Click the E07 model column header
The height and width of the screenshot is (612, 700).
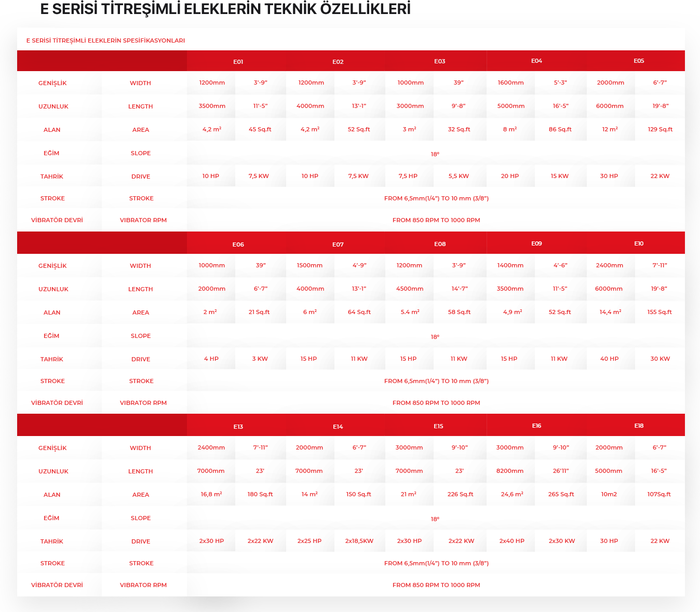338,244
